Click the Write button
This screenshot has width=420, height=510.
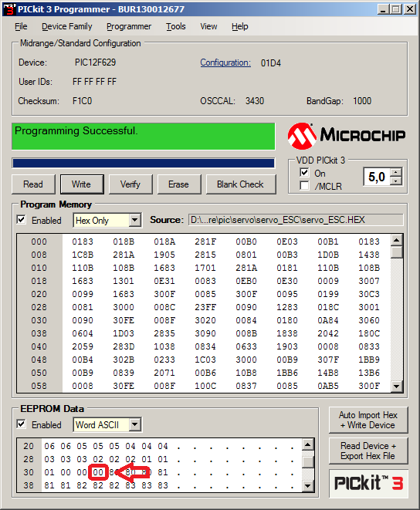click(82, 184)
